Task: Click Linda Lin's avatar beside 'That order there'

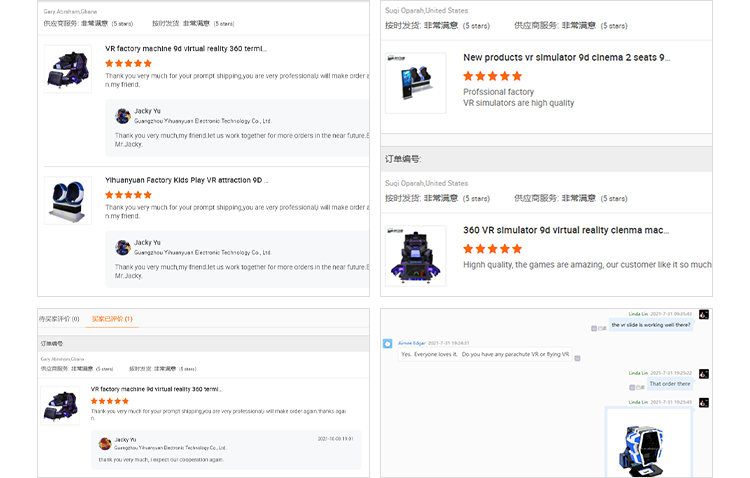Action: pos(704,373)
